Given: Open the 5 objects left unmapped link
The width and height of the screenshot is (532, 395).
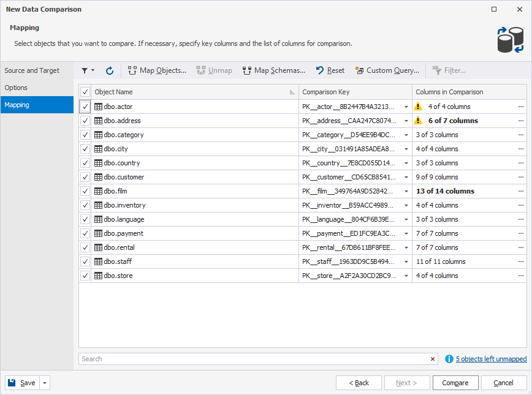Looking at the screenshot, I should point(490,359).
